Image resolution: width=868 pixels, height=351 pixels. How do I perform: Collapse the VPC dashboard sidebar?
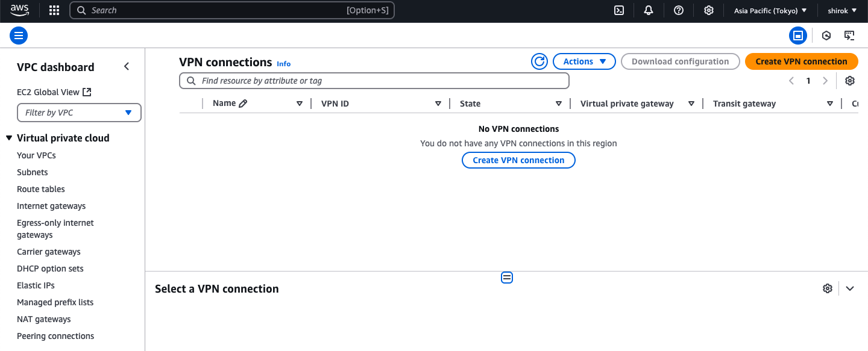click(127, 66)
